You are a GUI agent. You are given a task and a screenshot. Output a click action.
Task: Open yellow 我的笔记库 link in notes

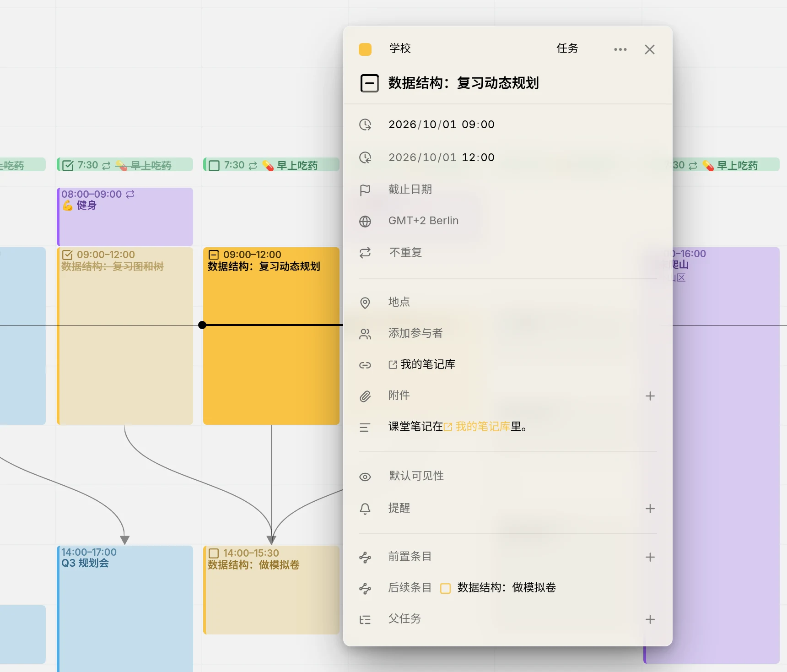(x=477, y=427)
